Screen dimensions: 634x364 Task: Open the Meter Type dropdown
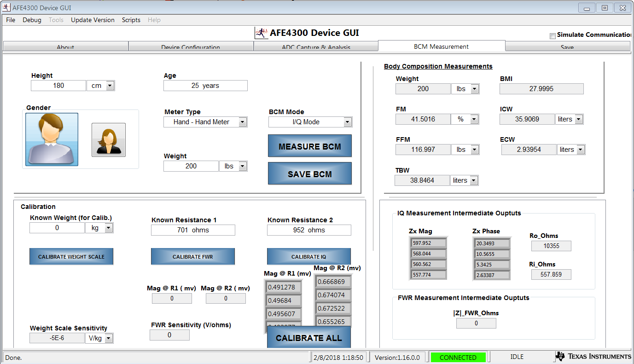click(x=242, y=122)
